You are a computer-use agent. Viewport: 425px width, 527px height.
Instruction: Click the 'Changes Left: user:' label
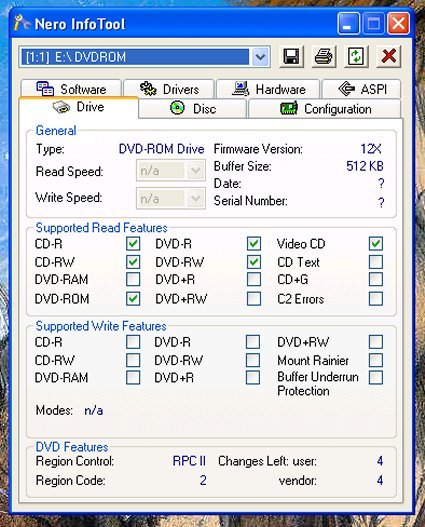[x=267, y=461]
